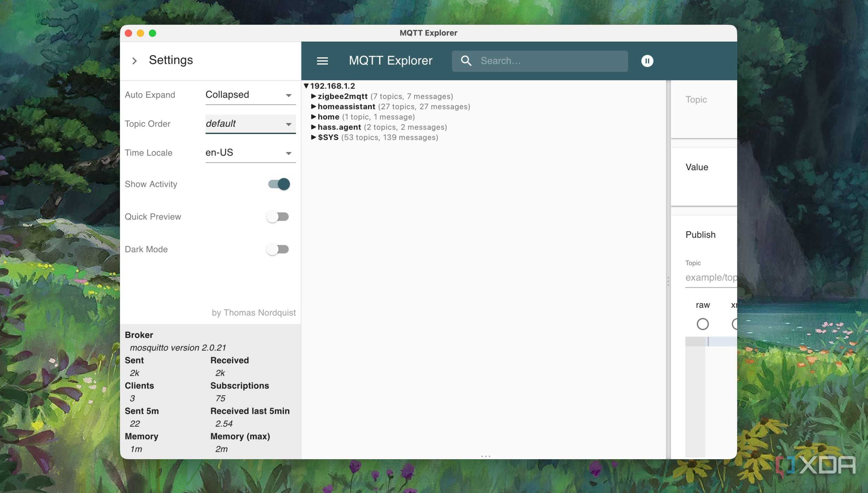Click the bottom panel drag handle dots

[486, 456]
